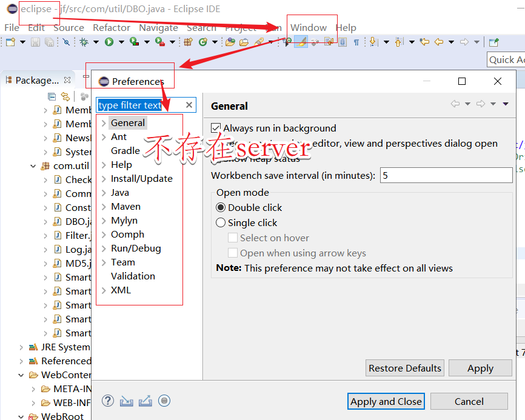Open the Window menu

(x=309, y=28)
